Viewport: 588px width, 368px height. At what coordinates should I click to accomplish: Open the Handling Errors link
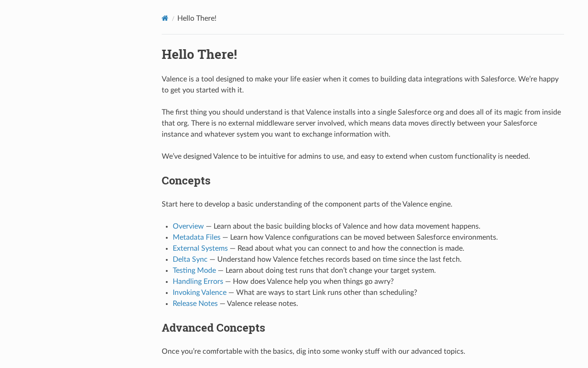198,282
